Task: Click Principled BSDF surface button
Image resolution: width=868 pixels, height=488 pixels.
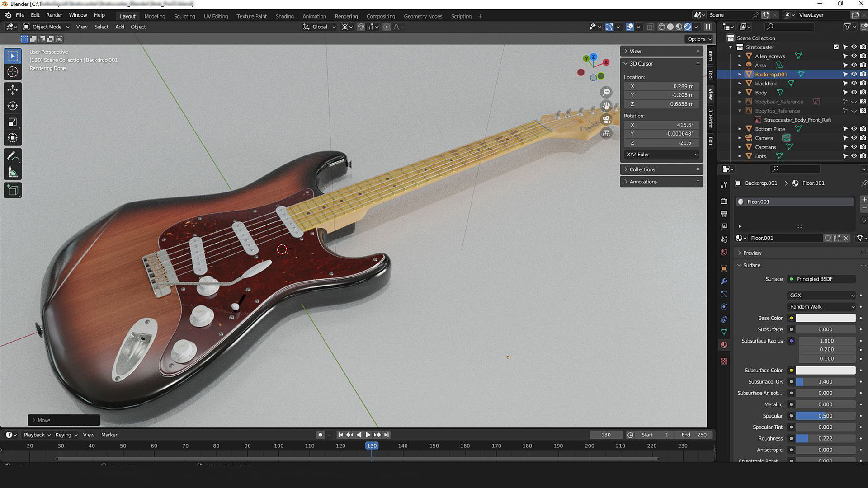Action: (x=821, y=279)
